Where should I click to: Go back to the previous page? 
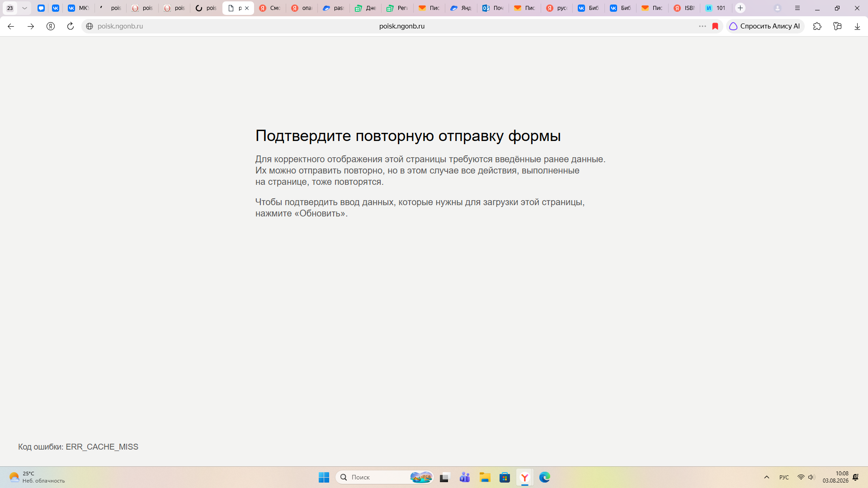[11, 26]
